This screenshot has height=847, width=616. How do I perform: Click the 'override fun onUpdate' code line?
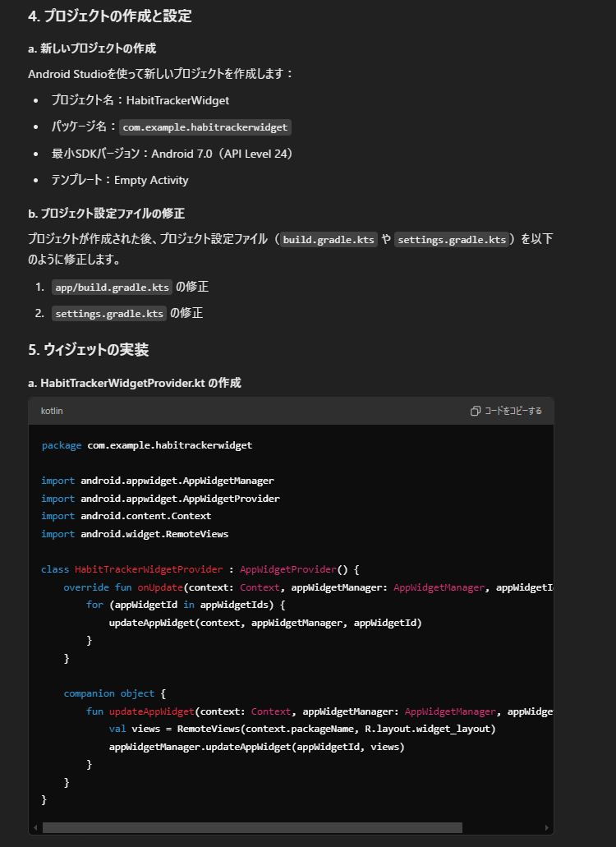coord(308,587)
